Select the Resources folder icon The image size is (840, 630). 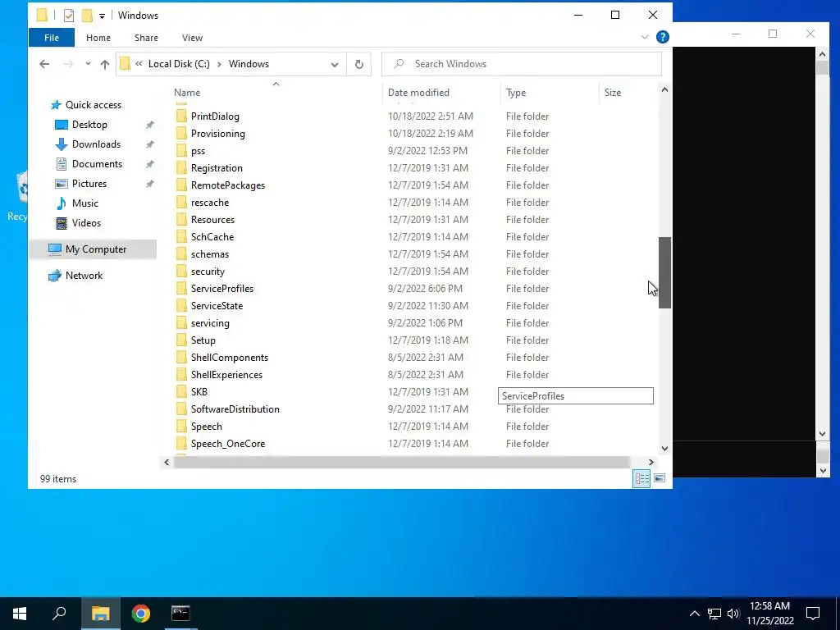coord(181,220)
